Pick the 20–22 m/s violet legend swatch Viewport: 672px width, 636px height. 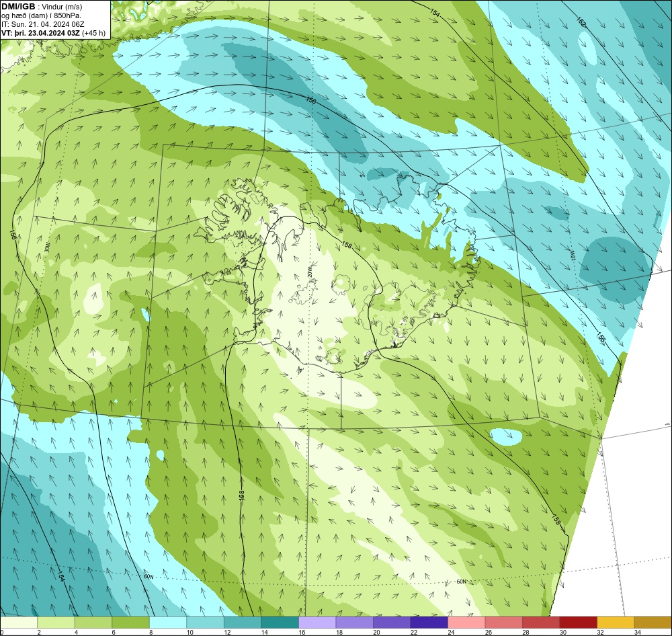[x=392, y=622]
